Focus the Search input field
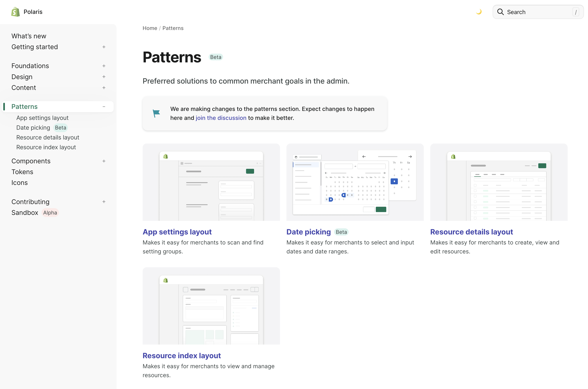 pos(538,12)
